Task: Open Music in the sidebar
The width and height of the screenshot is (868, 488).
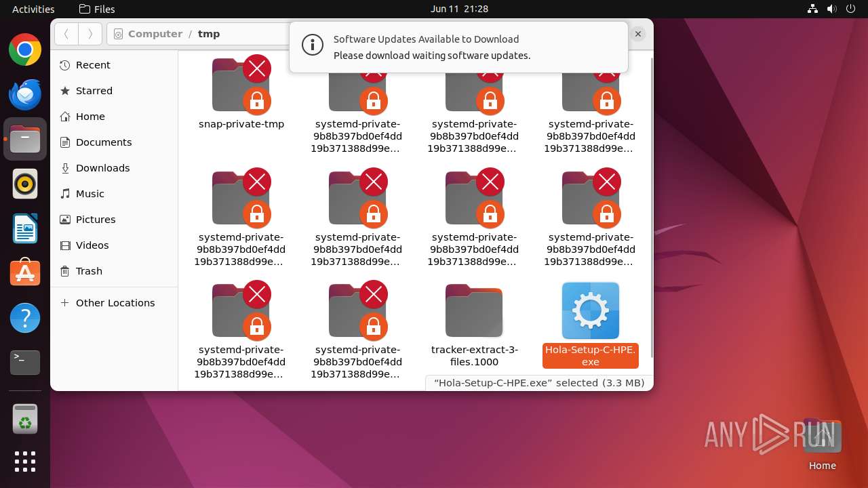Action: click(114, 194)
